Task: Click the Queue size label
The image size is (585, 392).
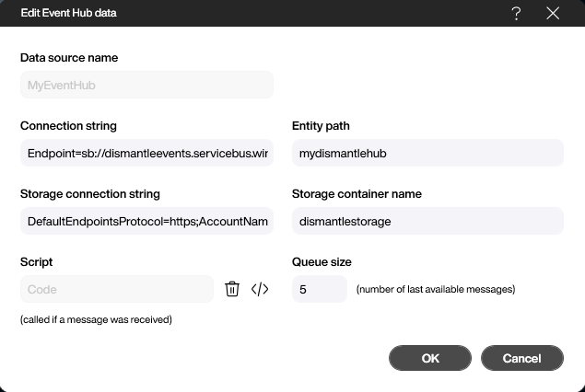Action: click(x=321, y=262)
